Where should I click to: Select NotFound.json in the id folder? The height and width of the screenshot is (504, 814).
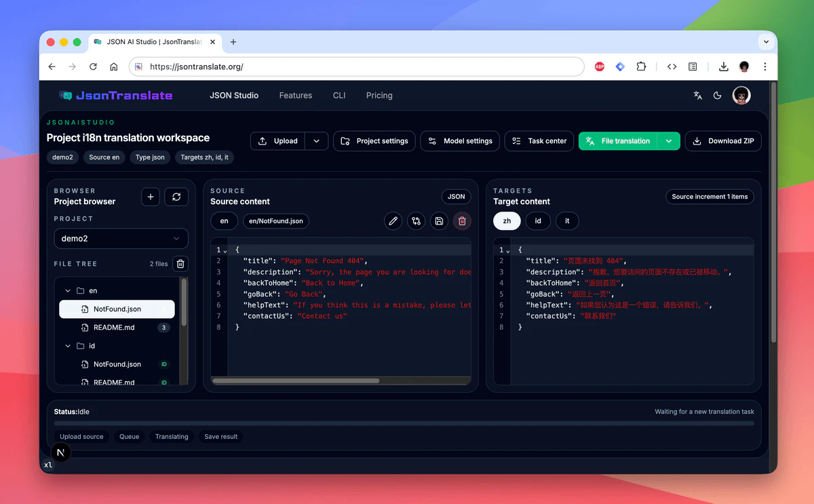pyautogui.click(x=117, y=364)
